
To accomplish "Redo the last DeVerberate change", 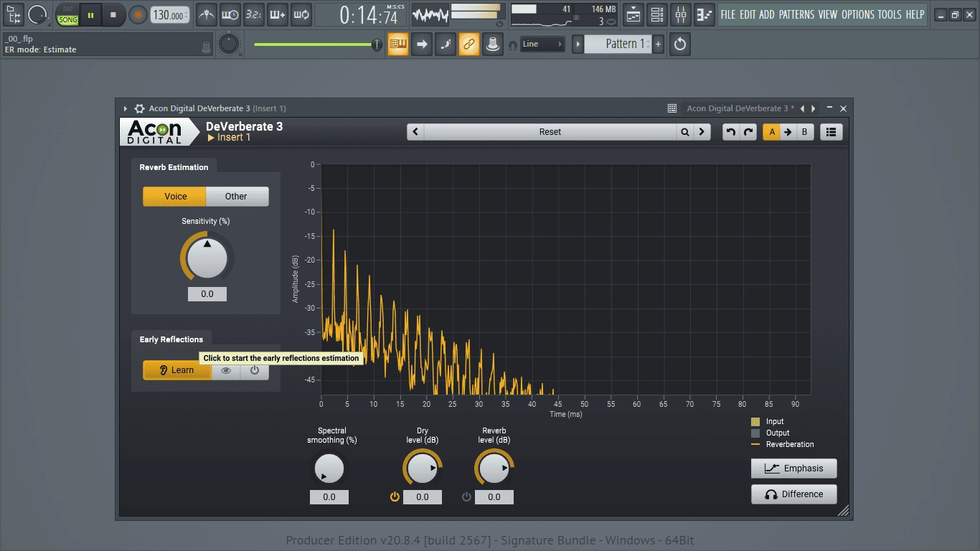I will click(x=748, y=132).
